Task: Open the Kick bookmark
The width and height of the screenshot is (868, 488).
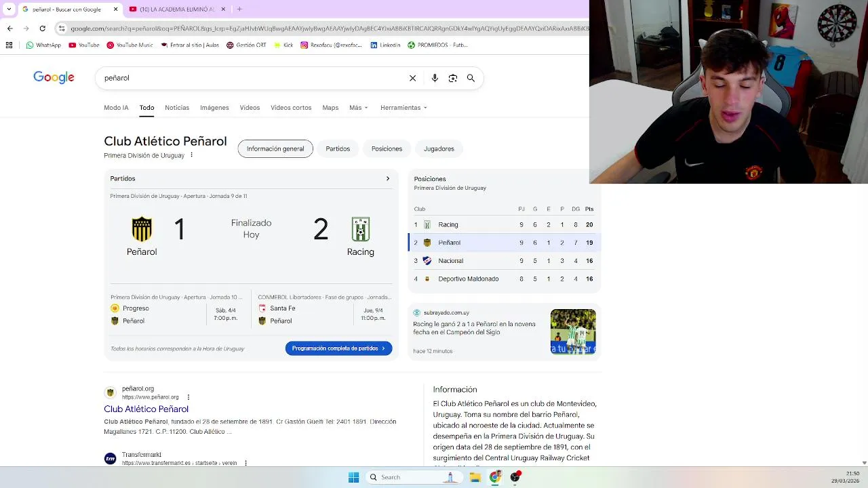Action: 283,45
